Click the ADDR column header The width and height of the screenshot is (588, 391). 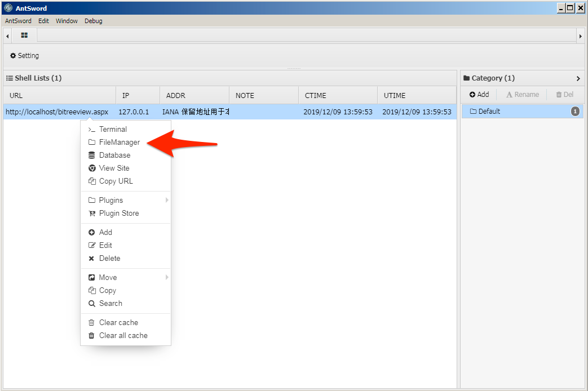point(194,95)
